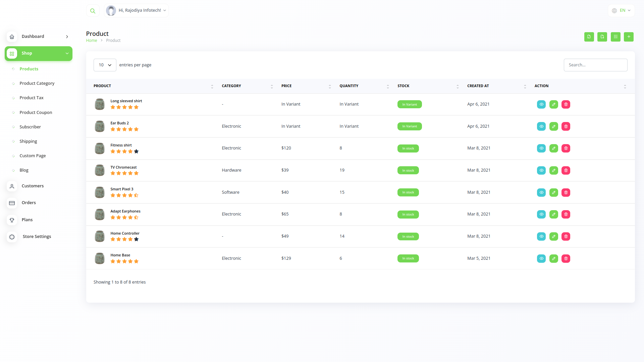Go to Store Settings in sidebar
The height and width of the screenshot is (362, 644).
coord(37,237)
